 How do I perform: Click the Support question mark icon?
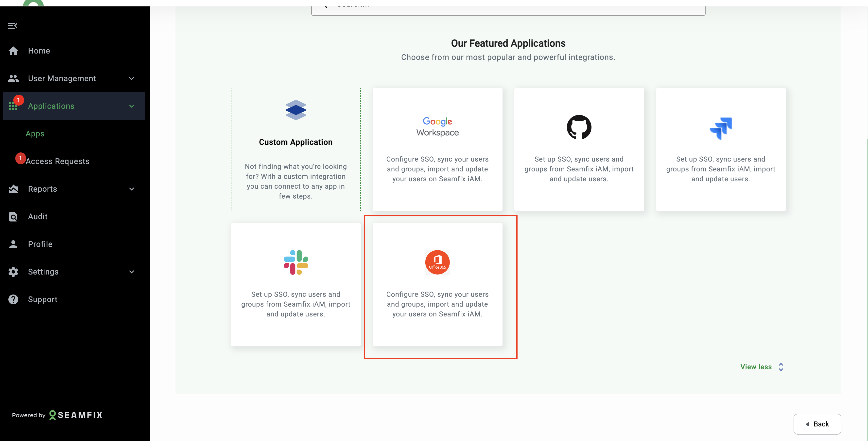point(13,299)
